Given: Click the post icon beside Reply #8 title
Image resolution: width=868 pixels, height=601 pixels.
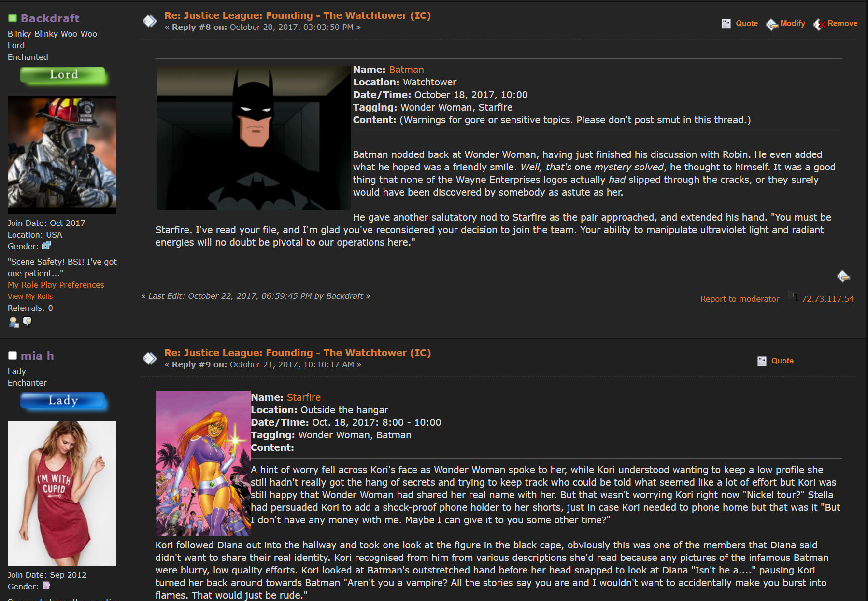Looking at the screenshot, I should (x=150, y=21).
